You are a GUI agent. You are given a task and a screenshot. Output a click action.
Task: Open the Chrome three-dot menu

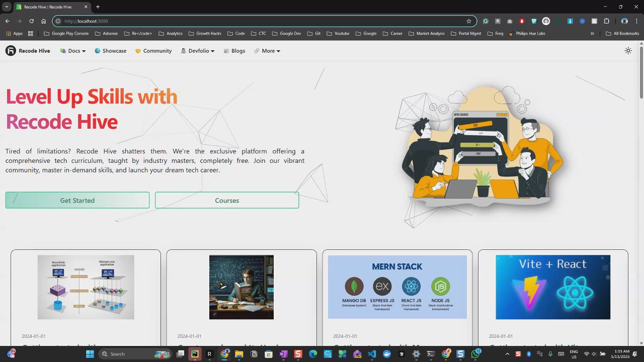point(637,21)
